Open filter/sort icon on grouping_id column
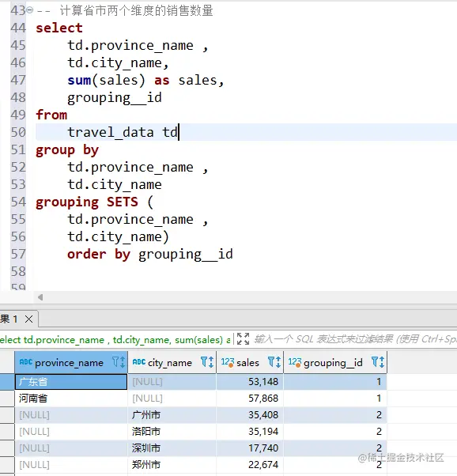Image resolution: width=457 pixels, height=476 pixels. [378, 362]
